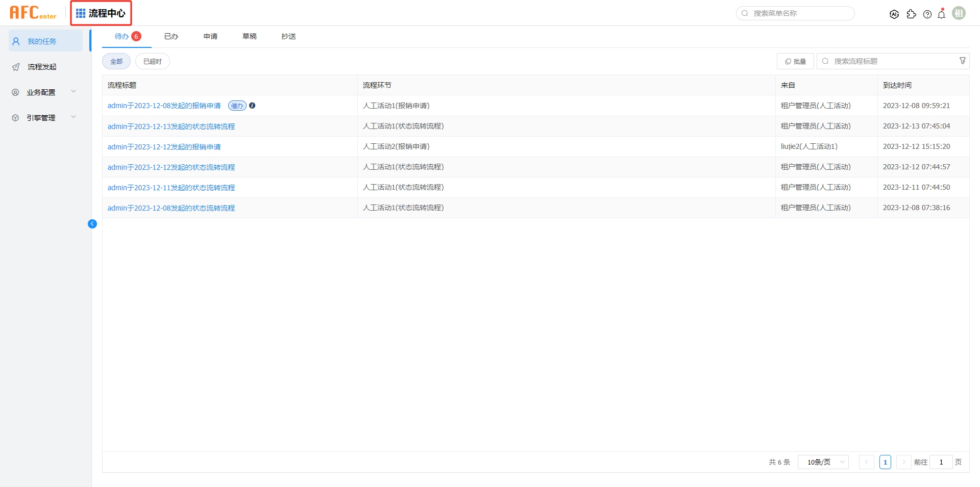
Task: Click the 批量 batch button
Action: (795, 61)
